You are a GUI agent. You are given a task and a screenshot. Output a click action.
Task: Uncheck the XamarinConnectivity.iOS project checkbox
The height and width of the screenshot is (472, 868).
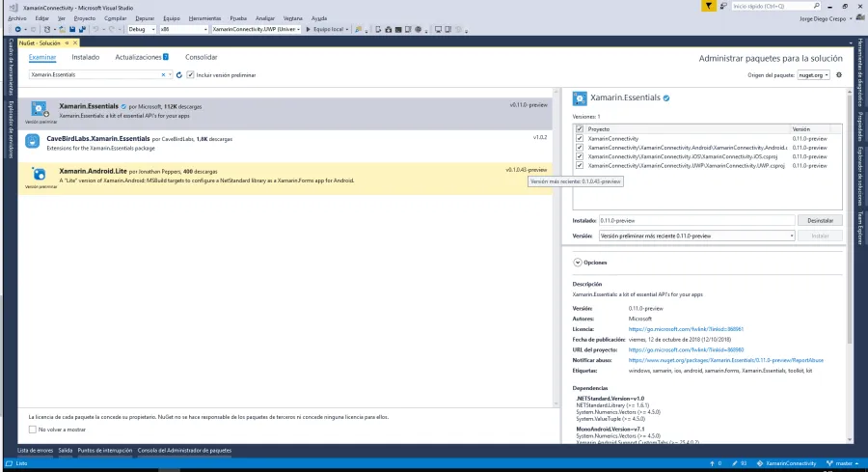[580, 156]
